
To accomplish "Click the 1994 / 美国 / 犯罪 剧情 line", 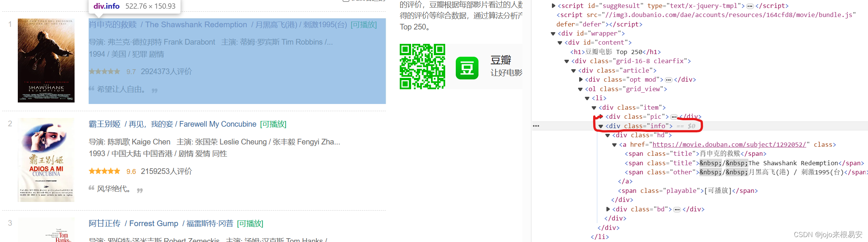I will point(126,54).
